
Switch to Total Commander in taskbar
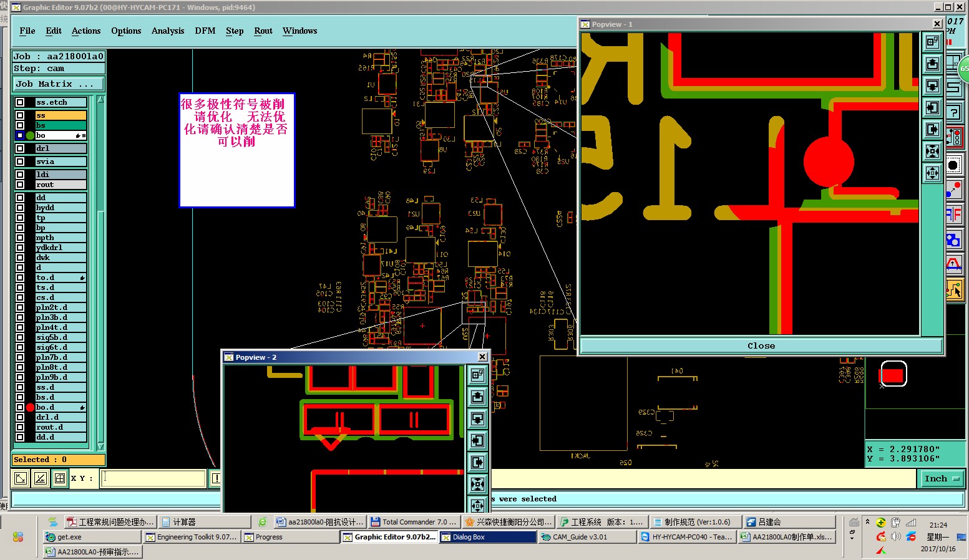[414, 522]
